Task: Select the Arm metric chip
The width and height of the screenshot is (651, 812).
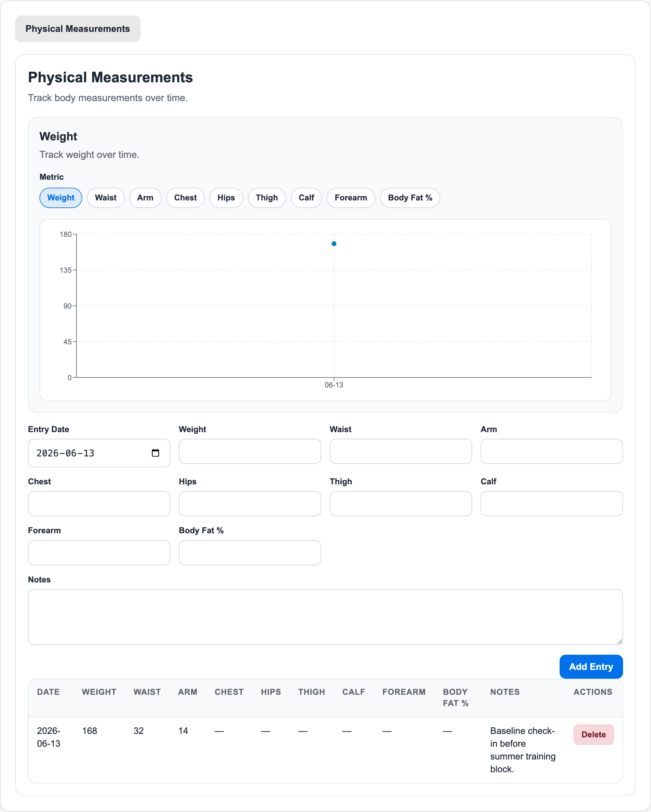Action: click(x=145, y=198)
